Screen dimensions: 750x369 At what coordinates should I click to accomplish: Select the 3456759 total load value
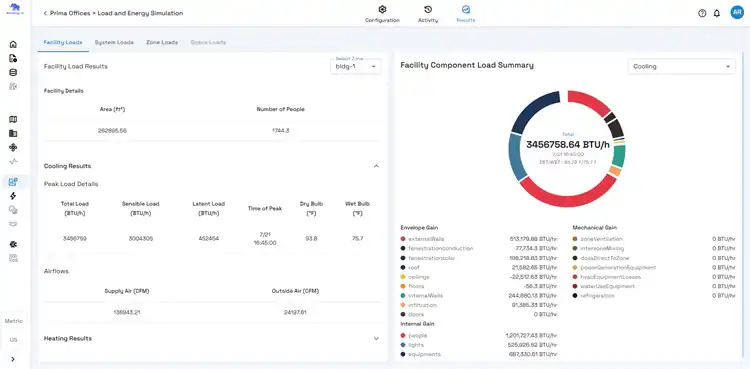coord(75,238)
